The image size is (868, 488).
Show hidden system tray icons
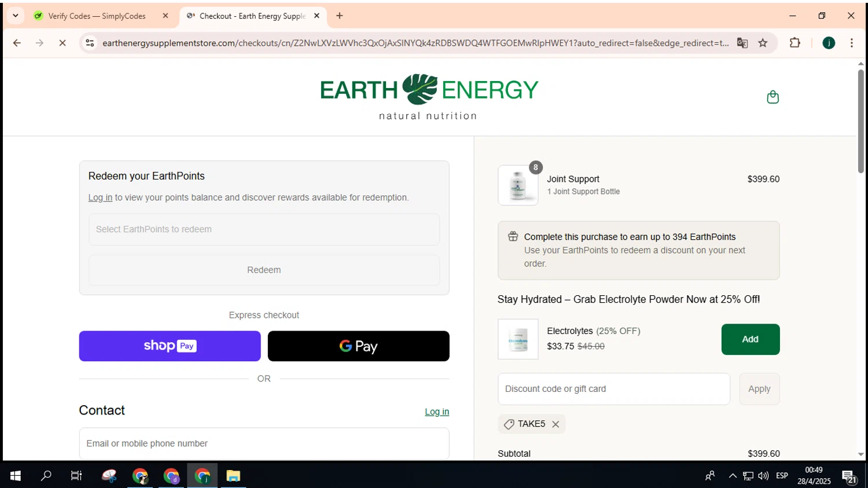[x=733, y=476]
